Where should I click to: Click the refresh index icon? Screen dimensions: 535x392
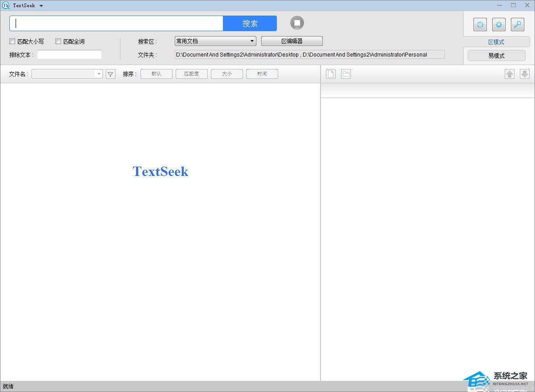pyautogui.click(x=480, y=24)
